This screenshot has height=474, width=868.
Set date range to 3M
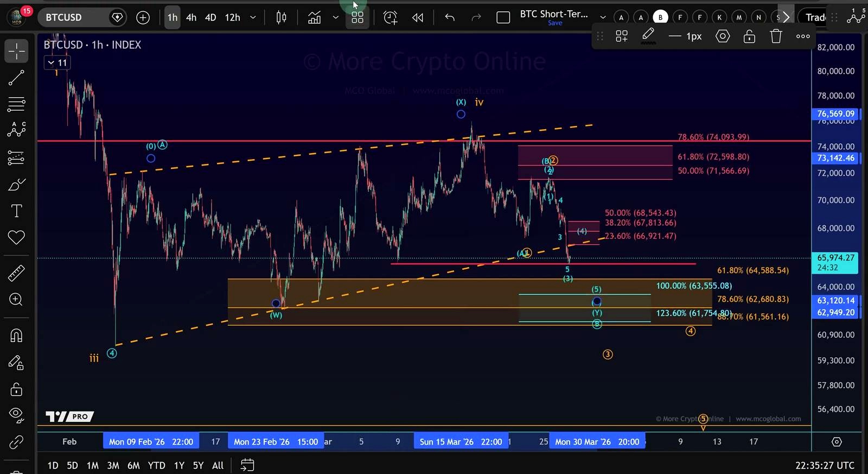click(113, 465)
